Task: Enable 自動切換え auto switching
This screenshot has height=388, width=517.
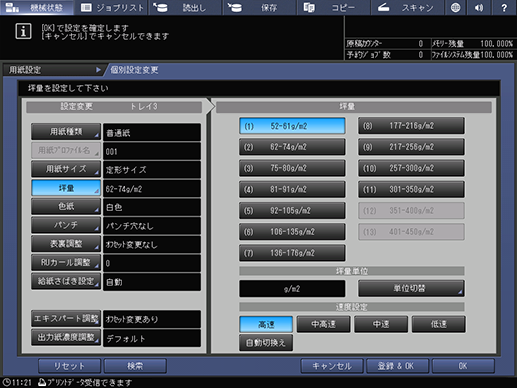Action: [x=266, y=343]
